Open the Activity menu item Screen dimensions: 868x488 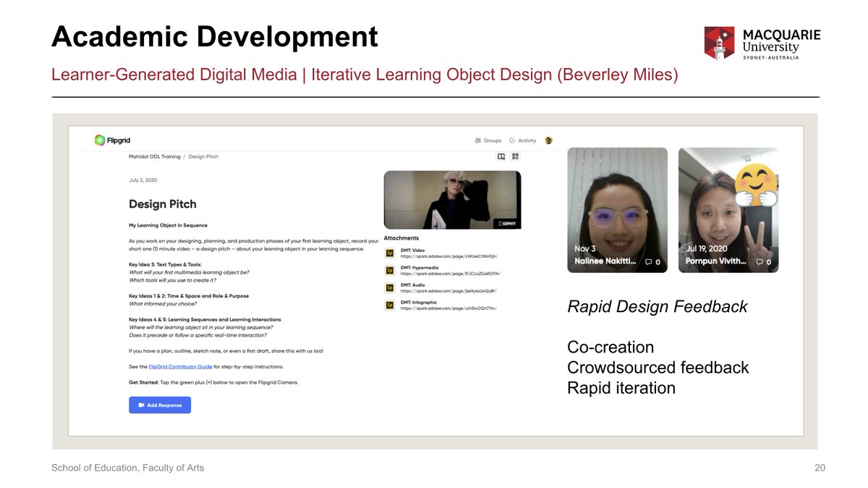coord(523,140)
